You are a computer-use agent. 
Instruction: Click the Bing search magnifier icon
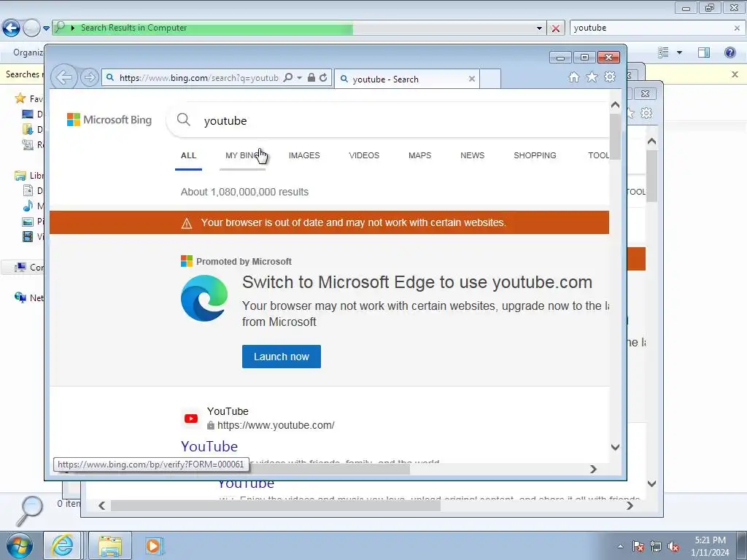coord(183,120)
